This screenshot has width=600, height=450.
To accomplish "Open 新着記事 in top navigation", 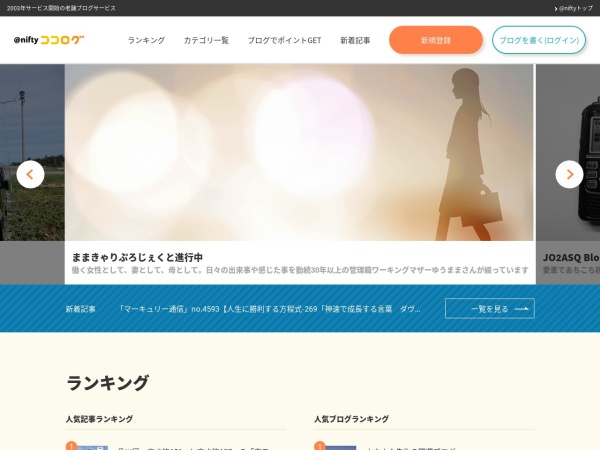I will (355, 40).
